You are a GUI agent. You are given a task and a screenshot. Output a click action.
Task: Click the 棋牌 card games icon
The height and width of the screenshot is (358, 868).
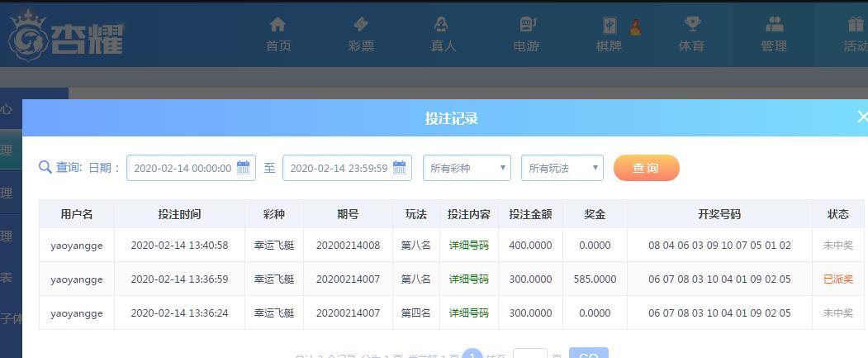[609, 25]
